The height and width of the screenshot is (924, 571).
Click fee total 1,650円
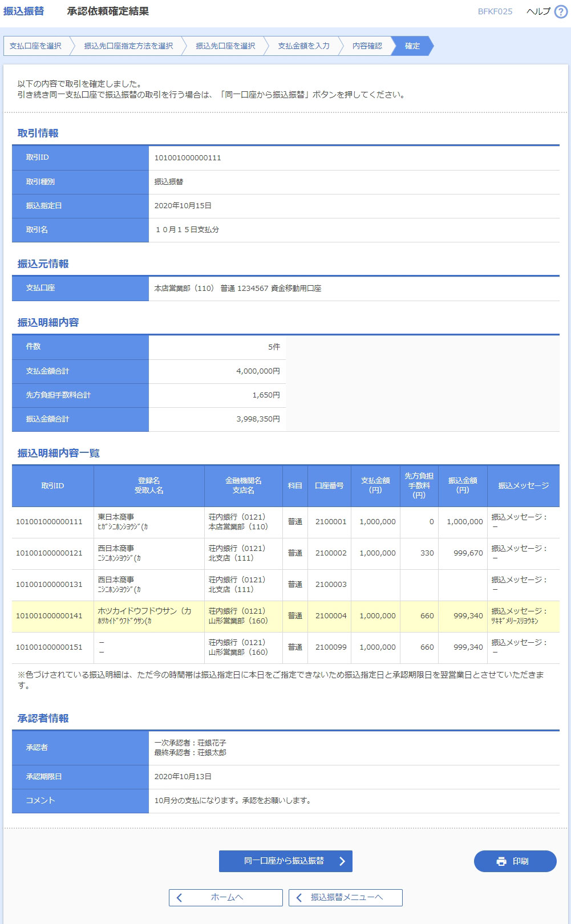point(266,395)
